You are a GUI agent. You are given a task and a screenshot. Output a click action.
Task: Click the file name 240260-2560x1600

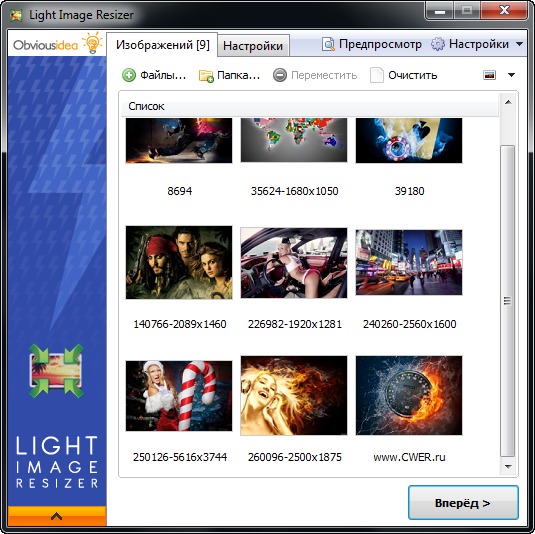coord(409,324)
